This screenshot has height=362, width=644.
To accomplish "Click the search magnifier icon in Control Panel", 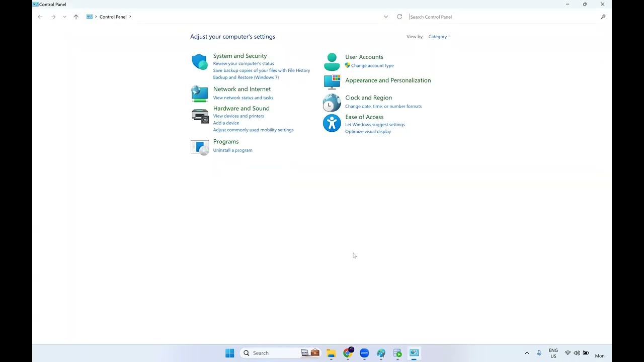I will click(603, 17).
